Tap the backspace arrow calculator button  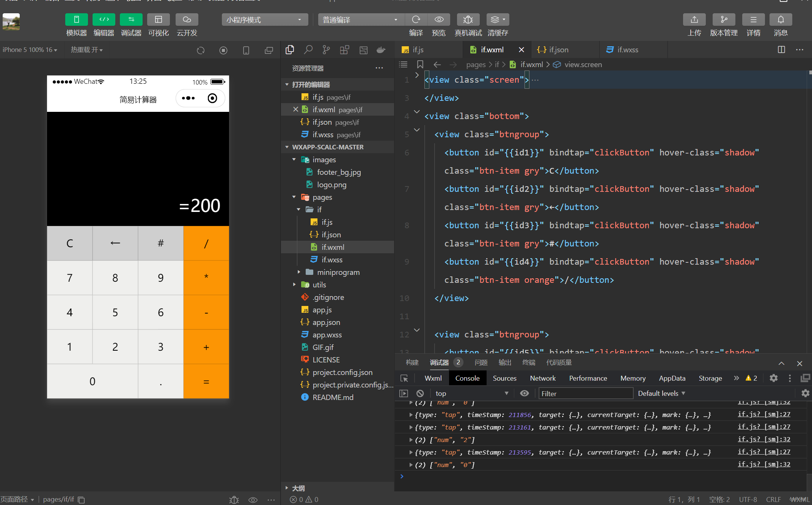click(115, 243)
